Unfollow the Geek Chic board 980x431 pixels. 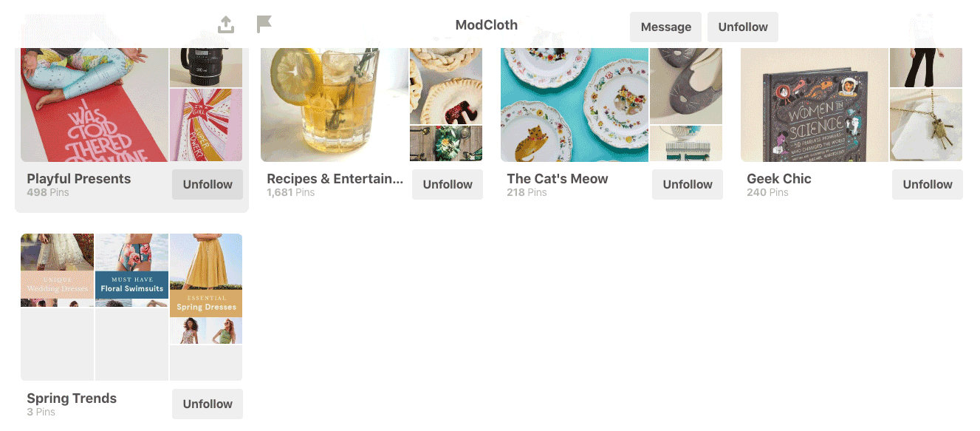click(x=928, y=185)
